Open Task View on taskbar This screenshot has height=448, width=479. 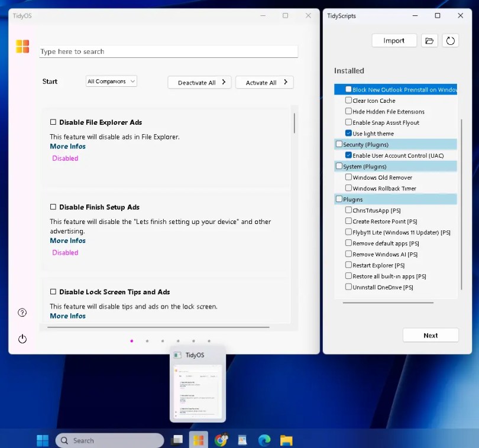177,440
